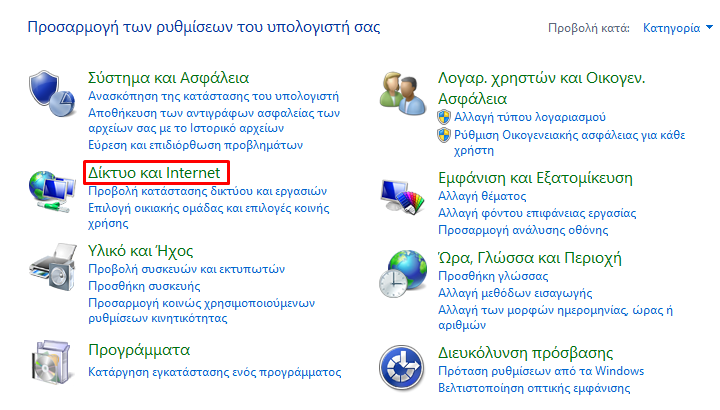This screenshot has width=720, height=410.
Task: Click Αλλαγή θέματος link
Action: 482,196
